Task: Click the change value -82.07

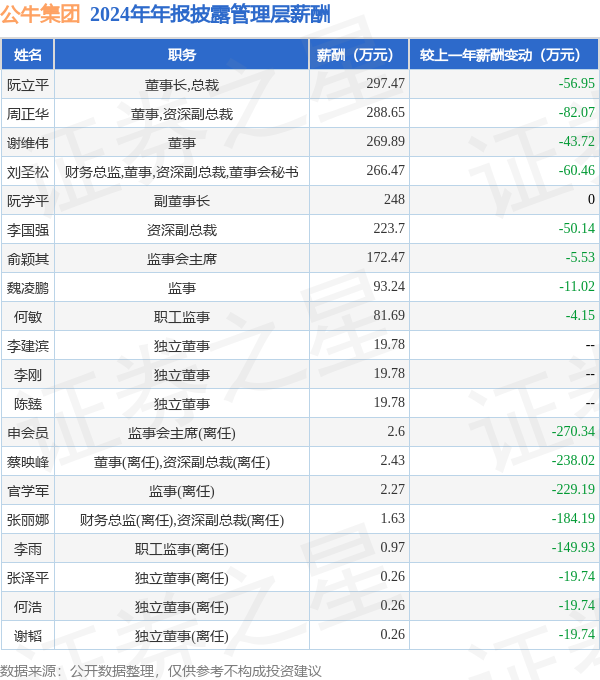Action: [576, 112]
